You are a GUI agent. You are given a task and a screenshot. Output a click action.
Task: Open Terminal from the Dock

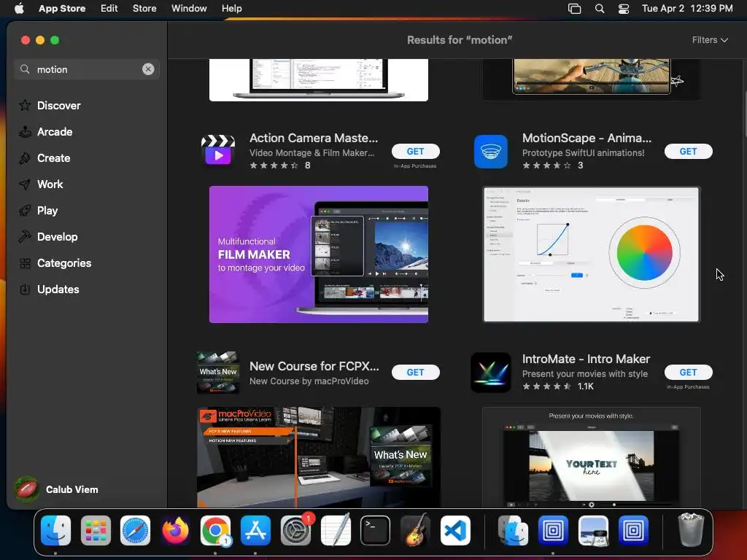376,530
